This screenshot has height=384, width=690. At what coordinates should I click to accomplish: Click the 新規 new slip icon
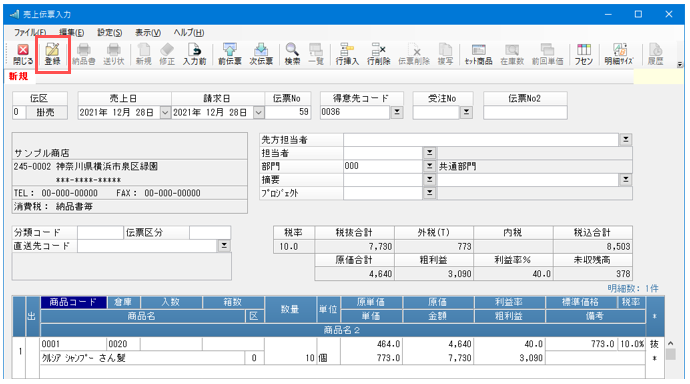pos(143,55)
